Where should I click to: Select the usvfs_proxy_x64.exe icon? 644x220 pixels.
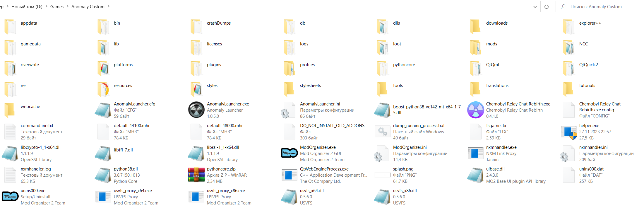click(x=103, y=197)
